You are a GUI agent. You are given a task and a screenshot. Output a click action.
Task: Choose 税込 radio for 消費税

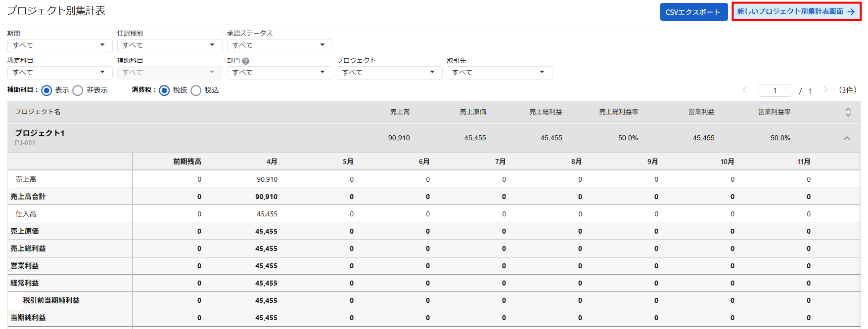point(196,90)
